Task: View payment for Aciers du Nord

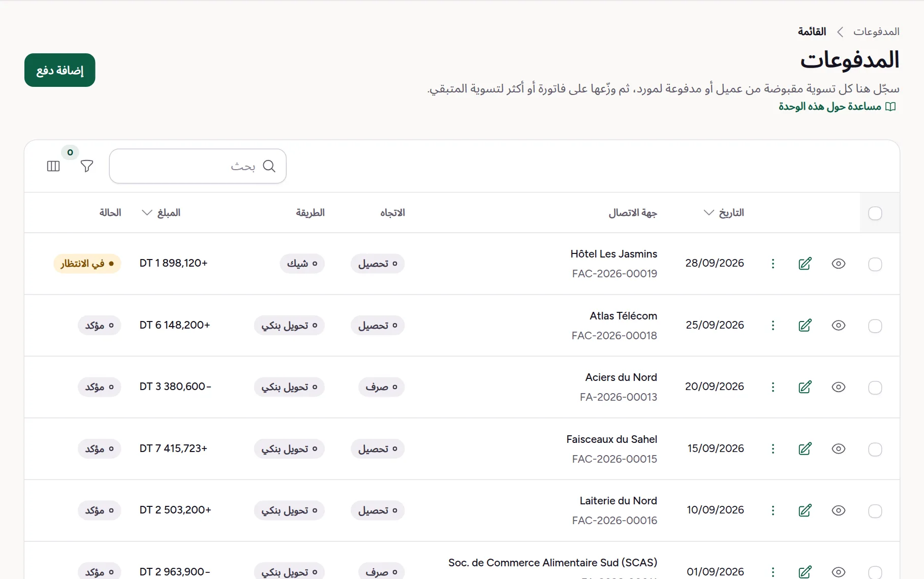Action: [x=839, y=387]
